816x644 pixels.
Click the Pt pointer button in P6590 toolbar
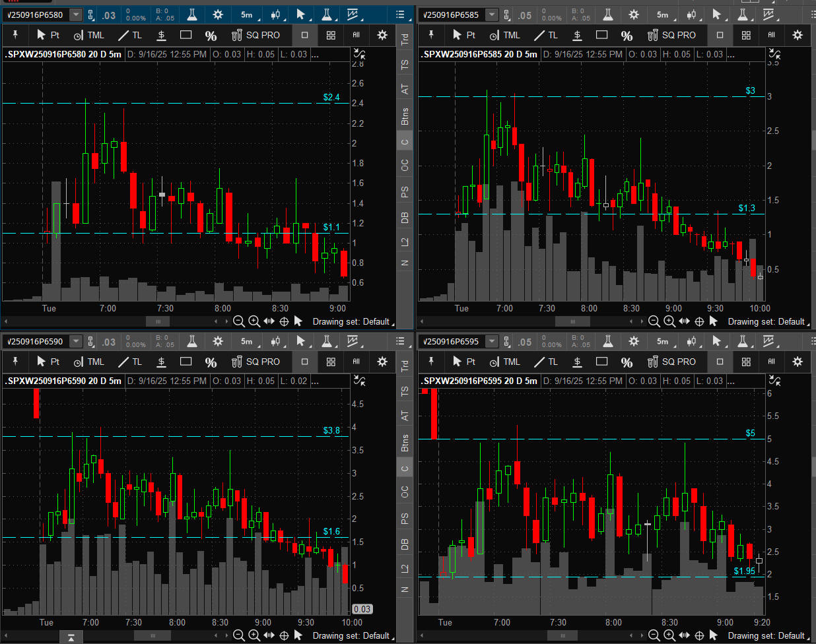coord(48,362)
